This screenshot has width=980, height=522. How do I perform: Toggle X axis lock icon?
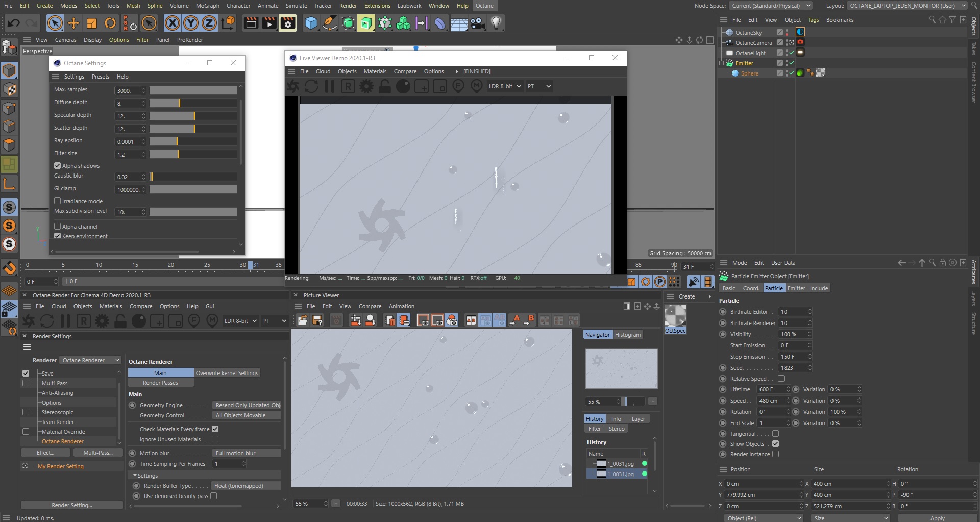click(x=173, y=23)
